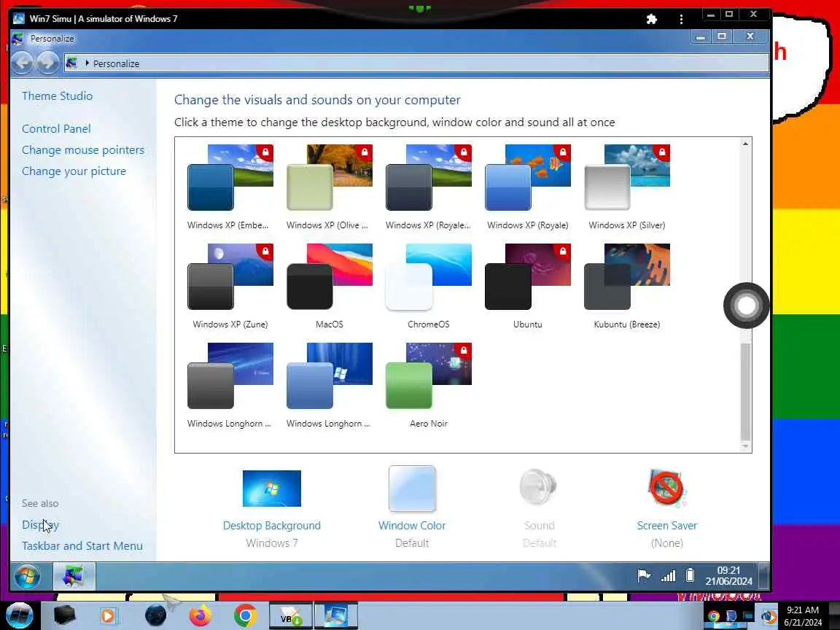
Task: Open the simulator Start orb
Action: pyautogui.click(x=27, y=577)
